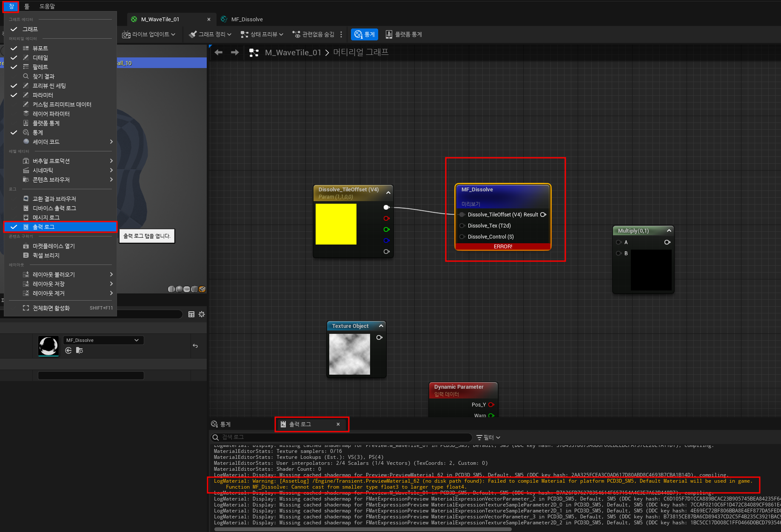Uncheck the 출력 로그 menu entry
The image size is (781, 532).
pos(43,227)
